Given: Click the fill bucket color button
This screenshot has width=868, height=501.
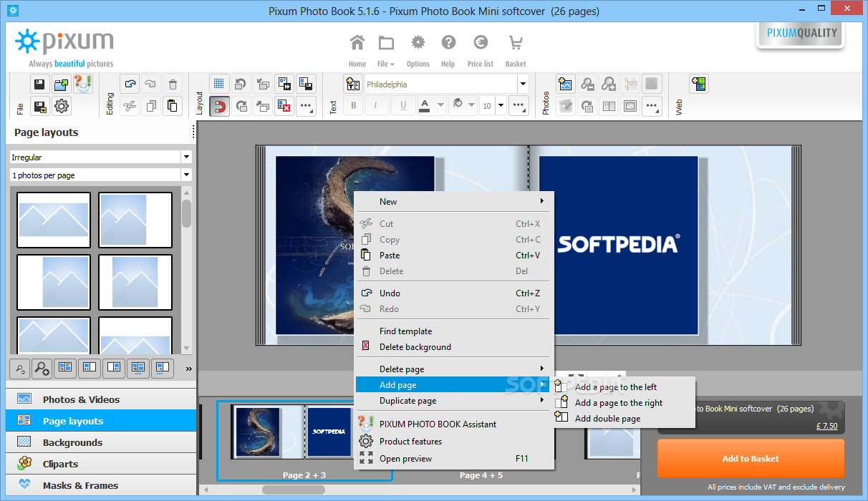Looking at the screenshot, I should click(458, 106).
